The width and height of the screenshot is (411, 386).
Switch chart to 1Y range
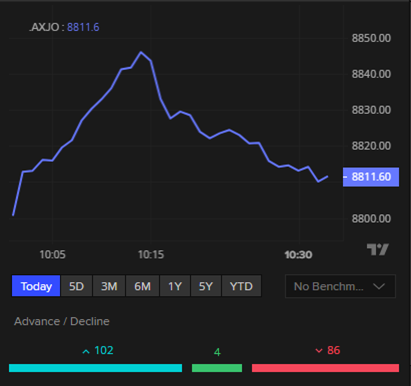pyautogui.click(x=175, y=286)
